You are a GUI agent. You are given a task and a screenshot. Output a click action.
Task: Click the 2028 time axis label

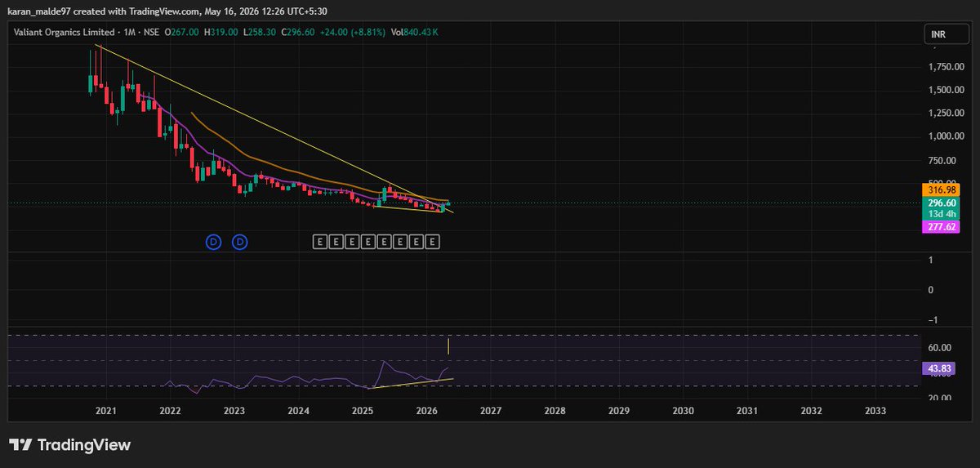pos(555,410)
